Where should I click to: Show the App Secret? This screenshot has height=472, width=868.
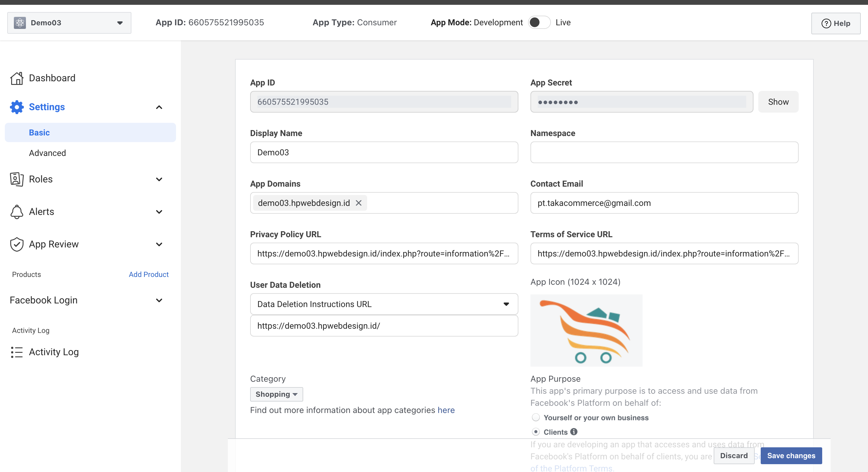tap(778, 102)
